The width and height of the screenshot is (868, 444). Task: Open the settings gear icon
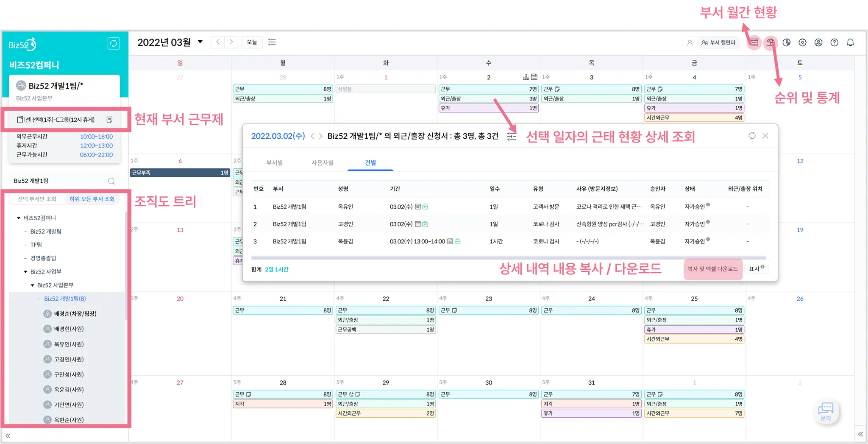tap(802, 42)
